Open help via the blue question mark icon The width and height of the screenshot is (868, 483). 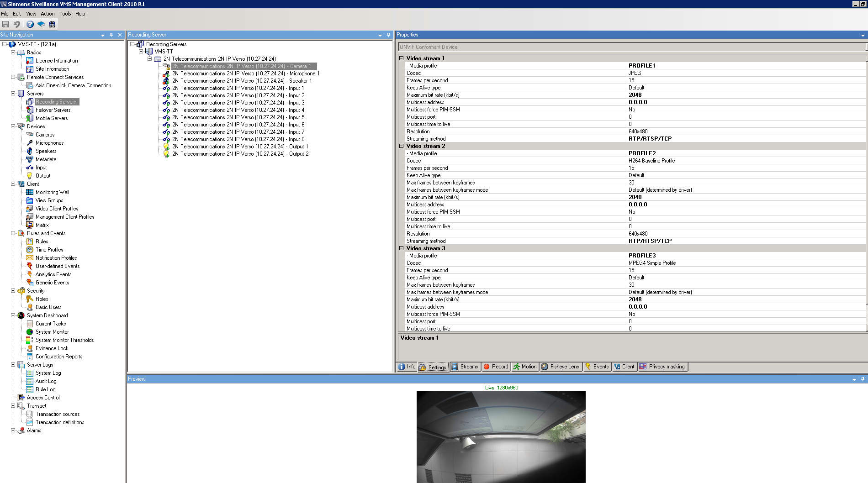click(x=30, y=24)
